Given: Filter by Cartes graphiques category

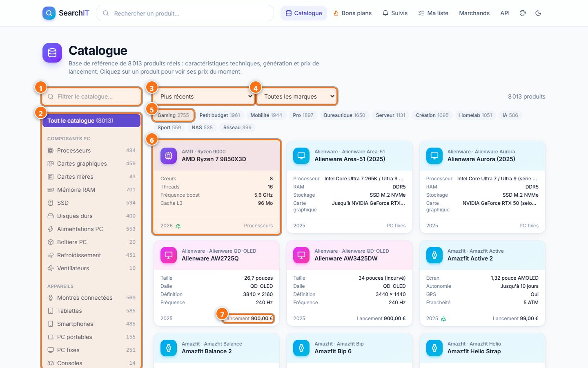Looking at the screenshot, I should (x=91, y=164).
